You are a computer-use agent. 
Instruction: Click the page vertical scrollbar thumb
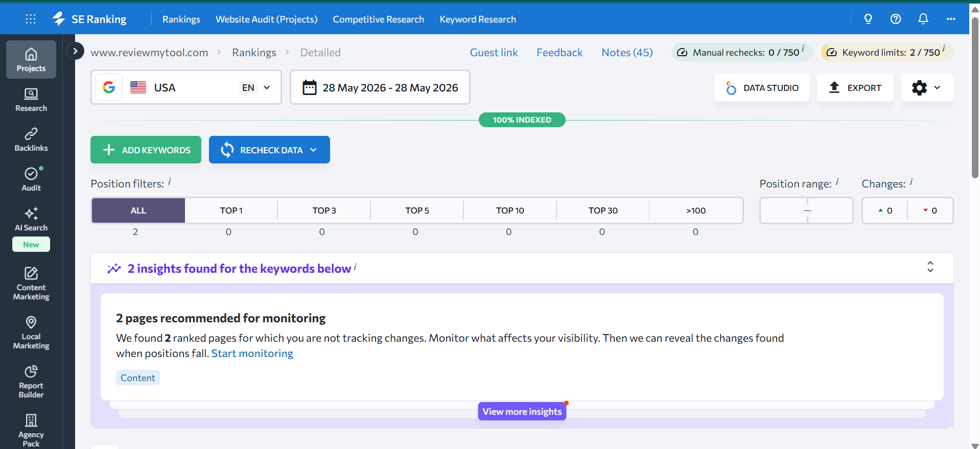(975, 97)
